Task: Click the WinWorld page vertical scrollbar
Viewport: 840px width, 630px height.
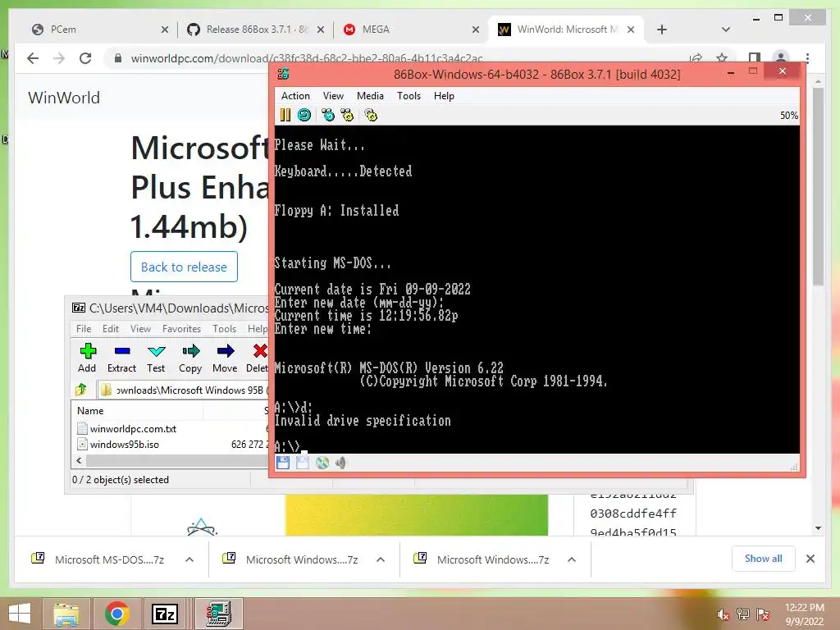Action: pyautogui.click(x=818, y=186)
